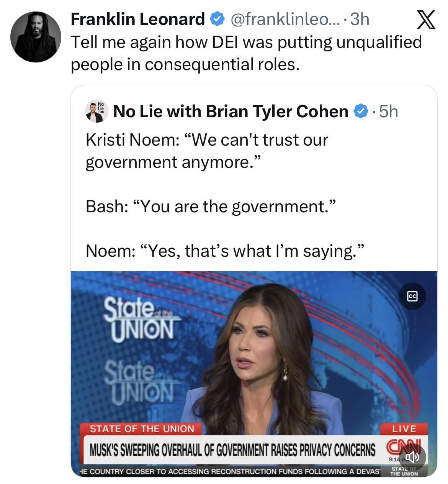
Task: Click Brian Tyler Cohen's verified badge
Action: pyautogui.click(x=360, y=112)
